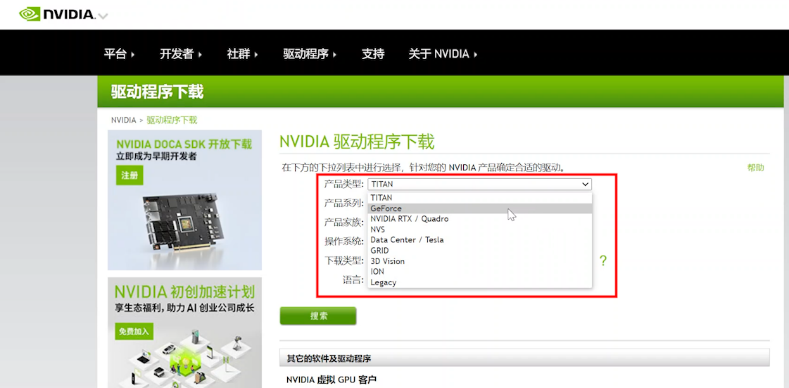The height and width of the screenshot is (388, 789).
Task: Select Data Center / Tesla option
Action: pyautogui.click(x=480, y=240)
